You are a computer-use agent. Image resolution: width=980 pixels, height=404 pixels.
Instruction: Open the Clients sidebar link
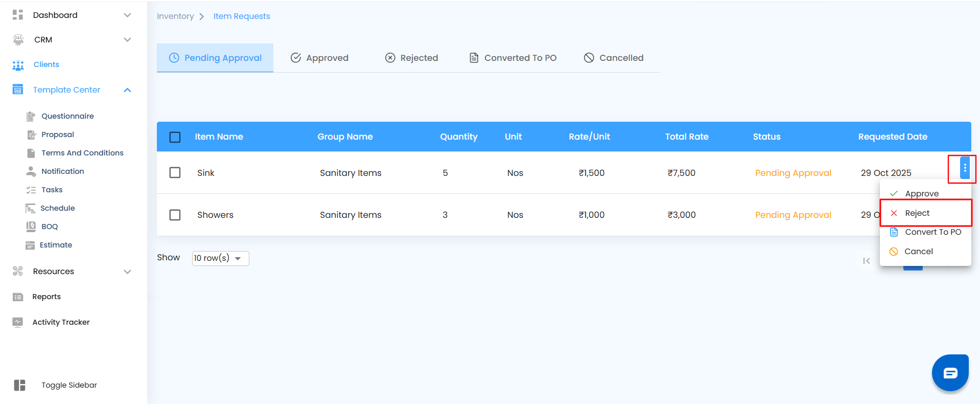pos(46,64)
